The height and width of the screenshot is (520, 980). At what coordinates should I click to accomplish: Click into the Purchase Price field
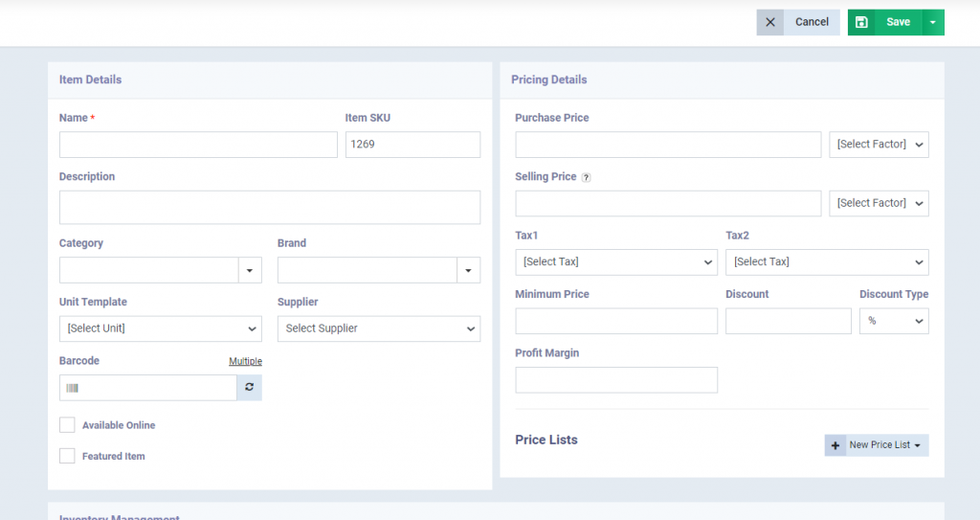(668, 145)
